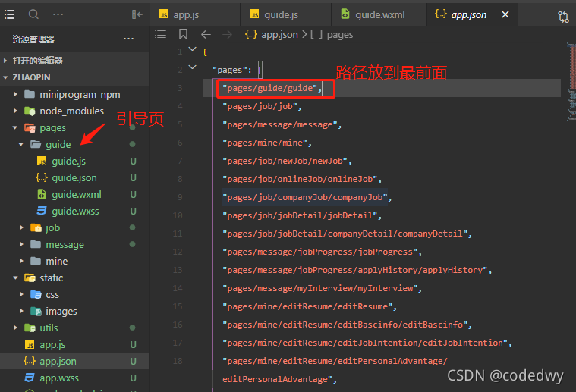Fold the code at line 1
This screenshot has height=392, width=576.
[192, 49]
